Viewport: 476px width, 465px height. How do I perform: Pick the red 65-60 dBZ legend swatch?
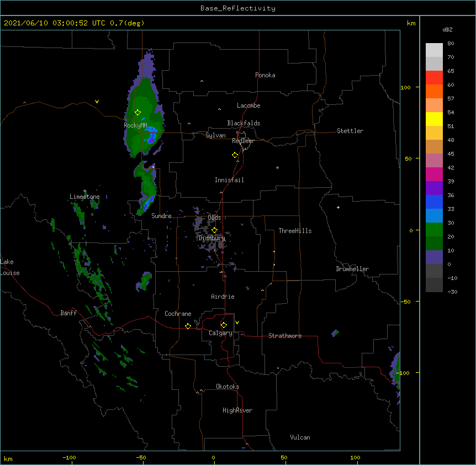(434, 77)
